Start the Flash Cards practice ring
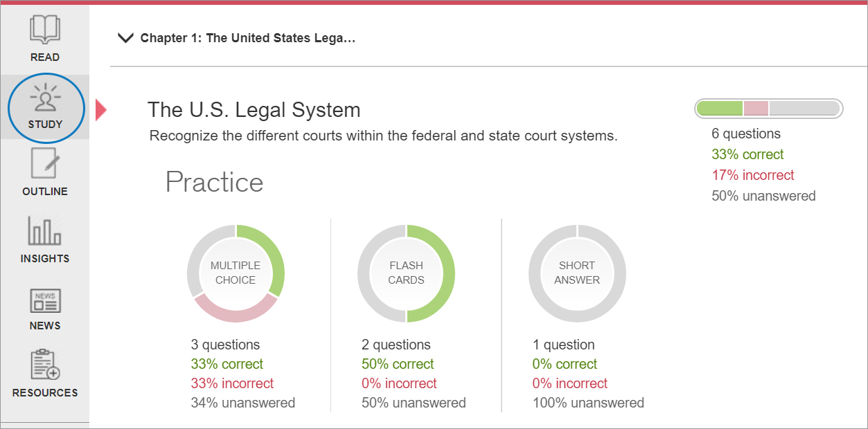Screen dimensions: 868x429 point(406,273)
